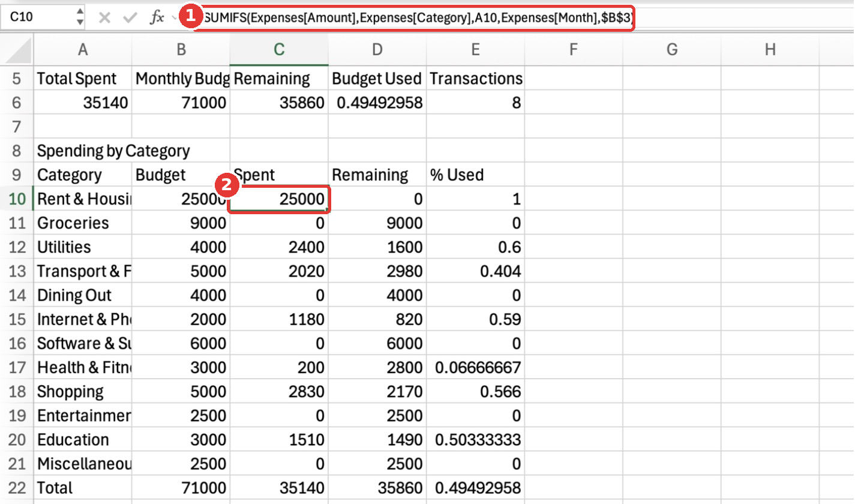Select column H header
855x504 pixels.
tap(770, 50)
